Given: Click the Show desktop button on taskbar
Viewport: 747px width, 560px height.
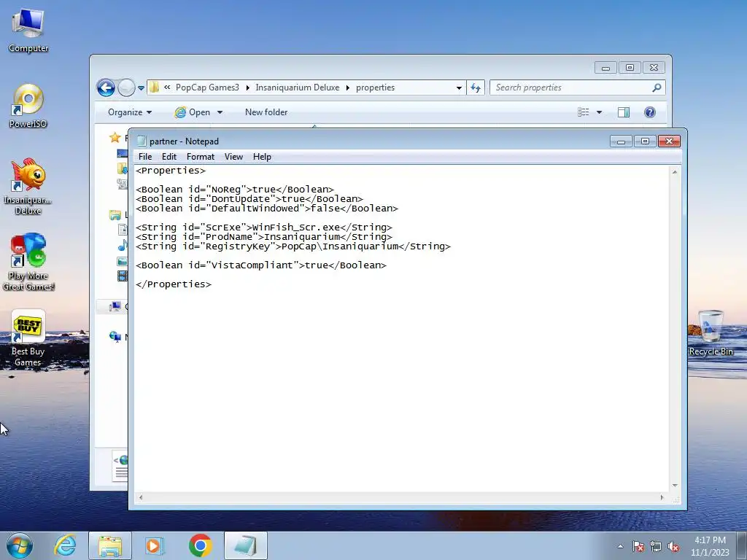Looking at the screenshot, I should click(x=742, y=546).
